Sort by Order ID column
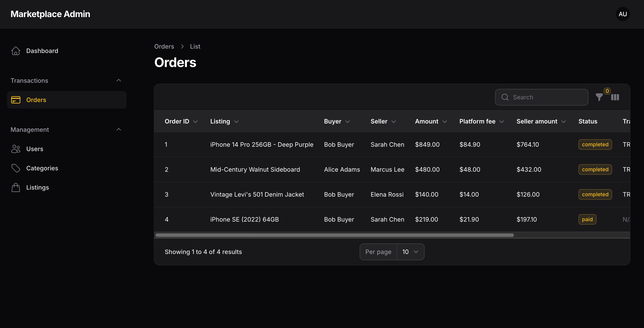Image resolution: width=644 pixels, height=328 pixels. [181, 121]
